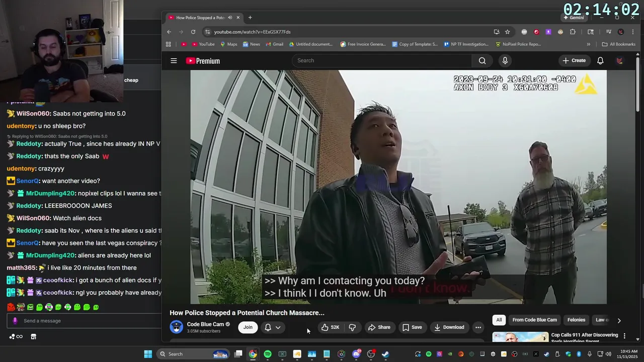Close the How Police Stopped tab
Viewport: 644px width, 362px height.
(x=238, y=18)
